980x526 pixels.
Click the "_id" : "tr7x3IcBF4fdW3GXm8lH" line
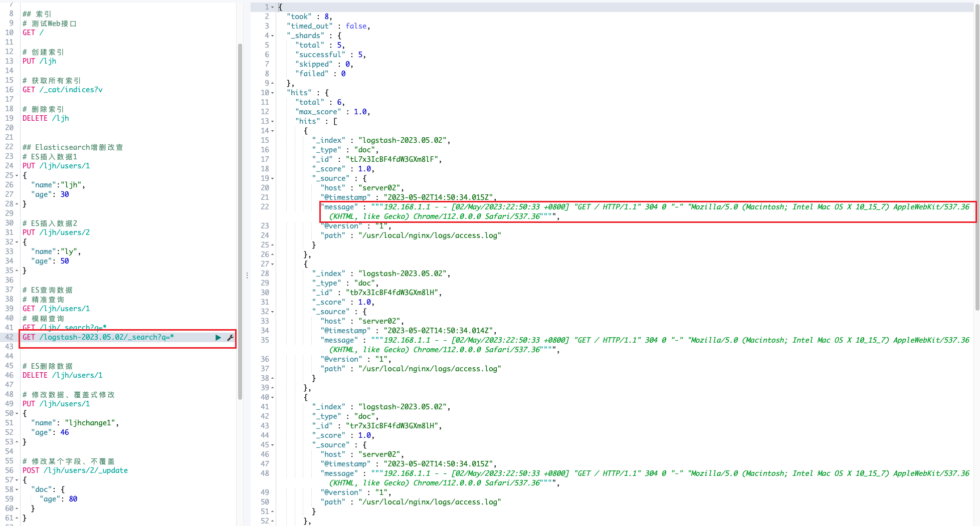tap(377, 426)
